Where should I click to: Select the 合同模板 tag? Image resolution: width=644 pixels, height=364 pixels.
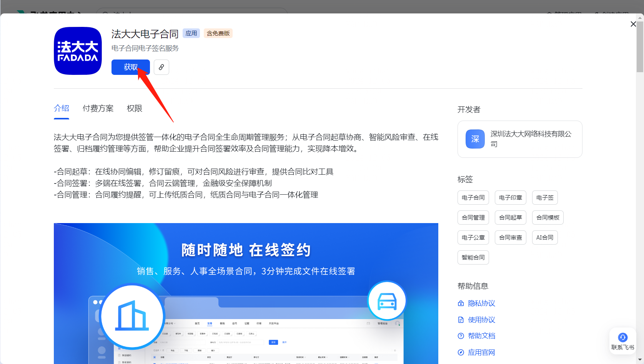(x=548, y=217)
